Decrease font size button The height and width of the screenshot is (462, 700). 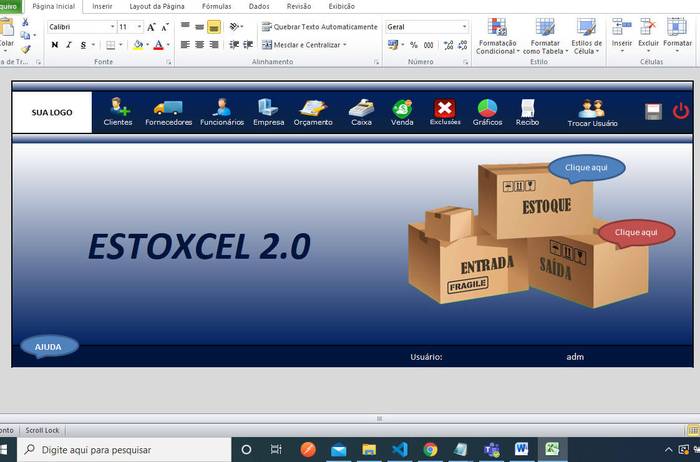pos(165,27)
